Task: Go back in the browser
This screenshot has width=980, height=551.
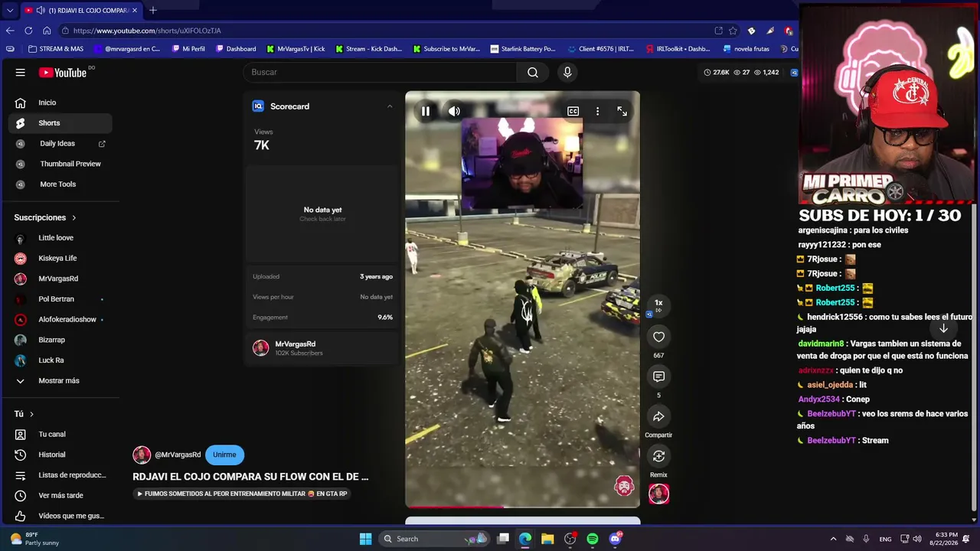Action: click(x=10, y=31)
